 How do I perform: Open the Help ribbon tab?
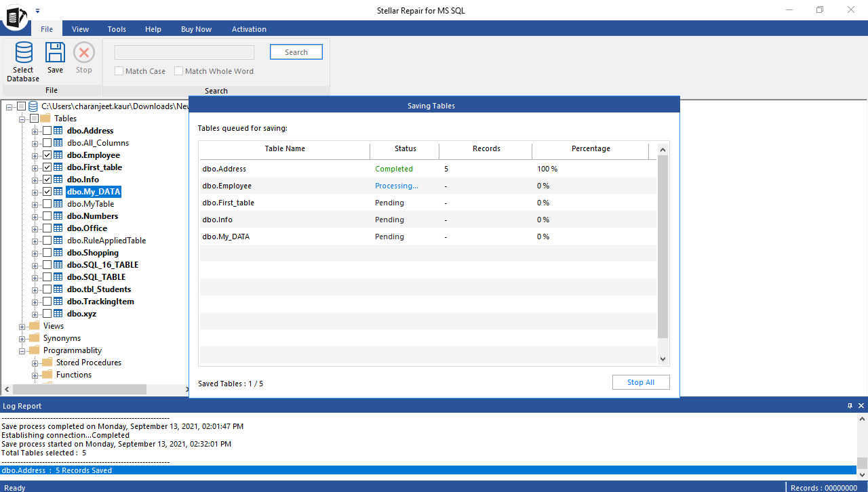click(153, 29)
